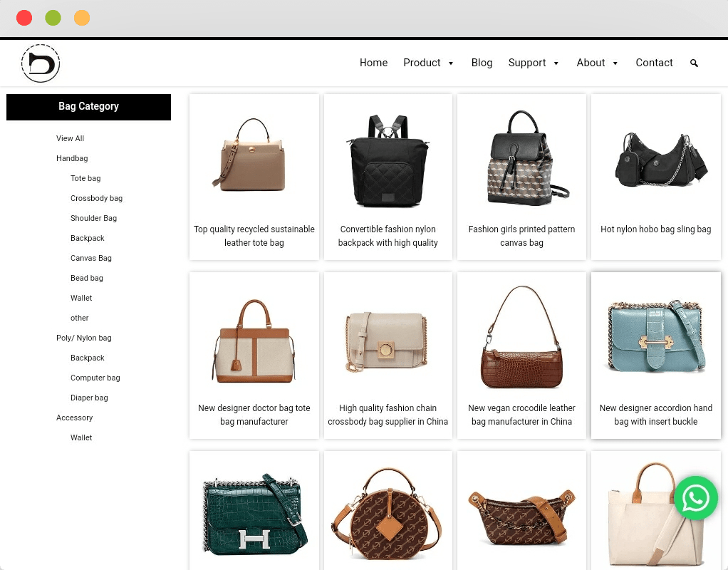This screenshot has width=728, height=570.
Task: Click the Bag Category heading
Action: (88, 107)
